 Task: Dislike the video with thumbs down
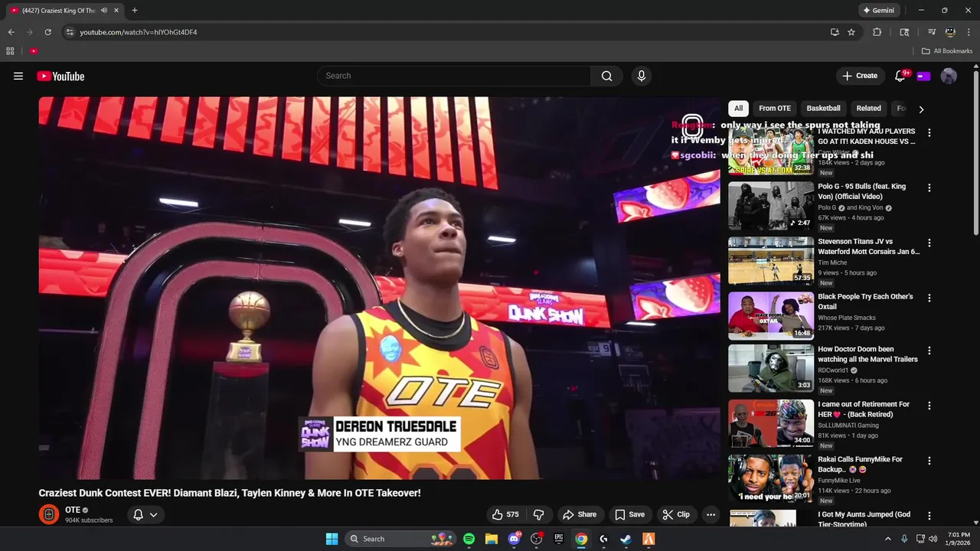tap(539, 514)
